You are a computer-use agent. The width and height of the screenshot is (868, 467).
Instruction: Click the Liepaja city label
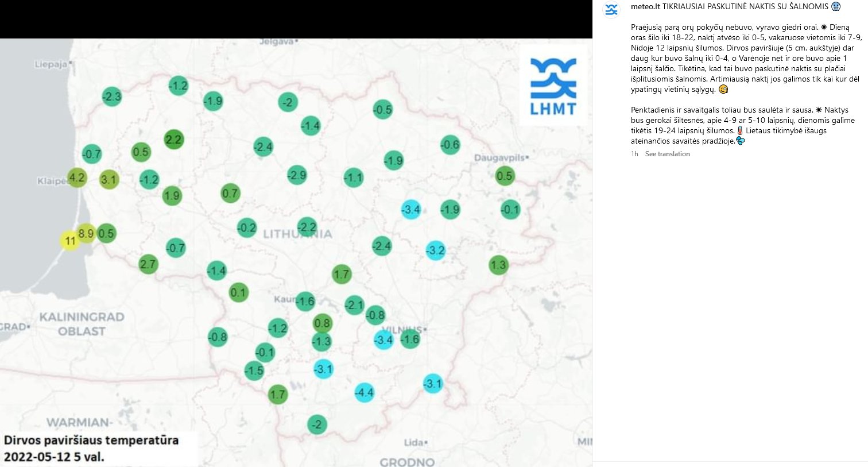51,64
